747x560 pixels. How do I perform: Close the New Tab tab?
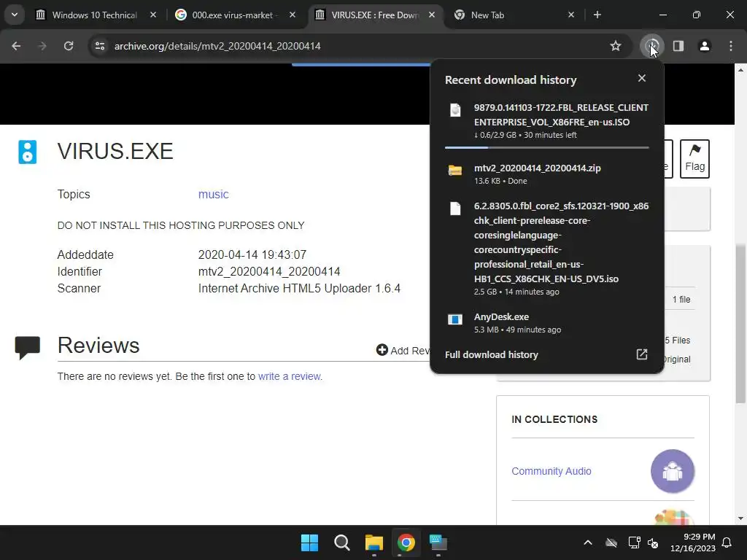click(570, 15)
